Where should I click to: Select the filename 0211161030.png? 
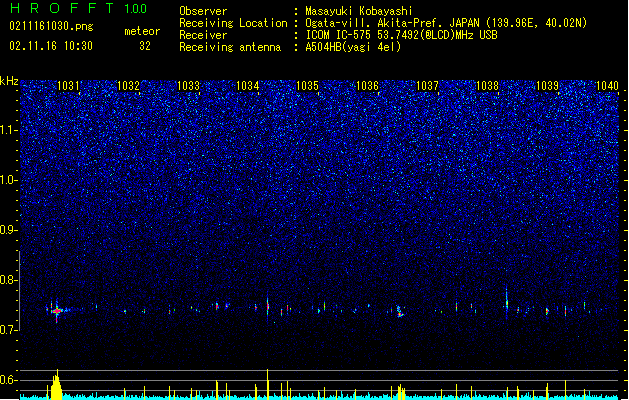coord(51,26)
